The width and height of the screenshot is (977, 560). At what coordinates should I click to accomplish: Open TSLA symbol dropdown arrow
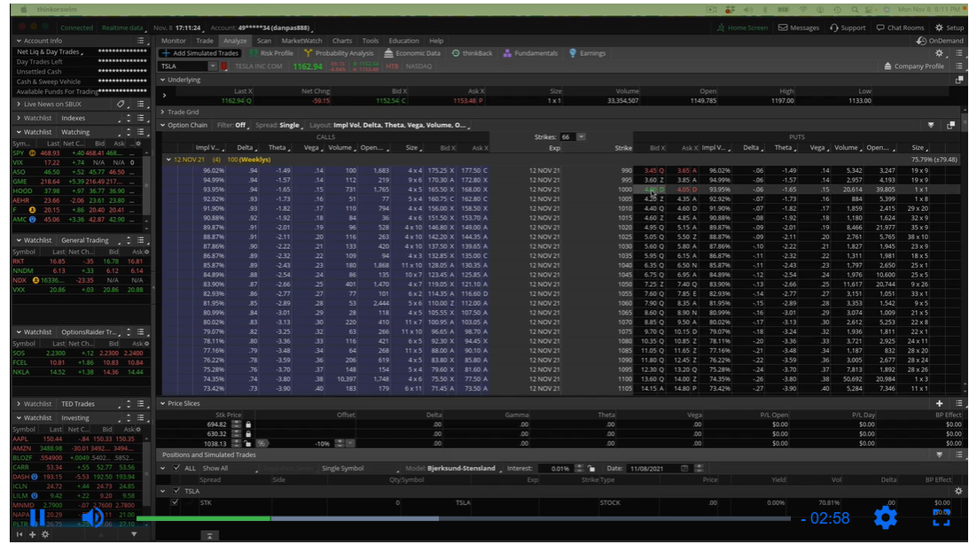click(213, 66)
